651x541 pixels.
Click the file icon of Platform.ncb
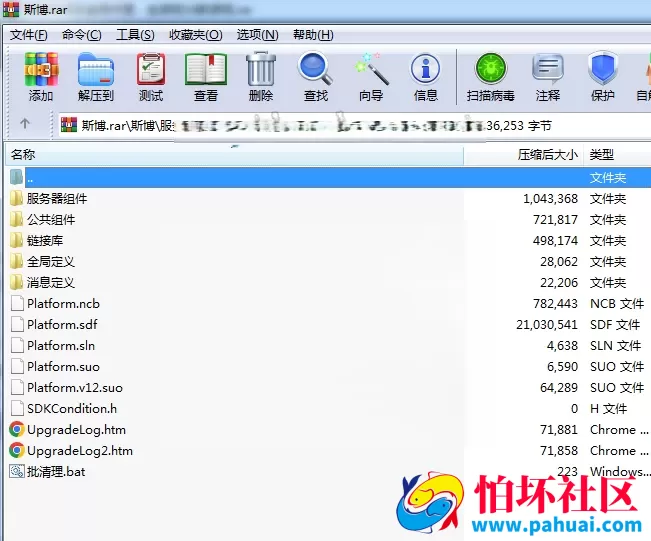click(17, 304)
